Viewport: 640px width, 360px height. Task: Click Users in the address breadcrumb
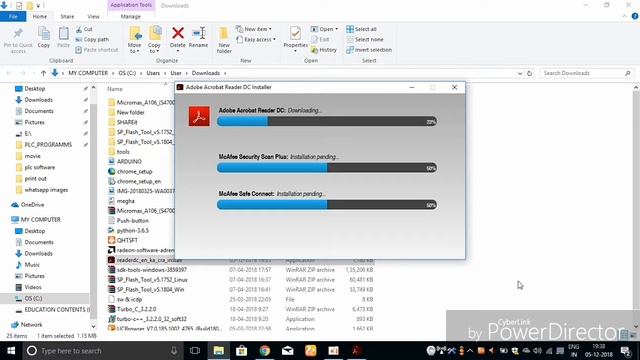[x=153, y=73]
